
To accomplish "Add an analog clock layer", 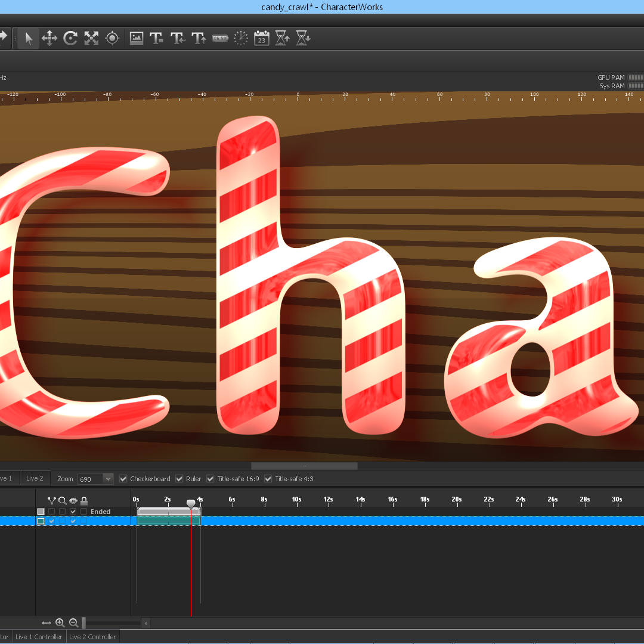I will tap(241, 39).
